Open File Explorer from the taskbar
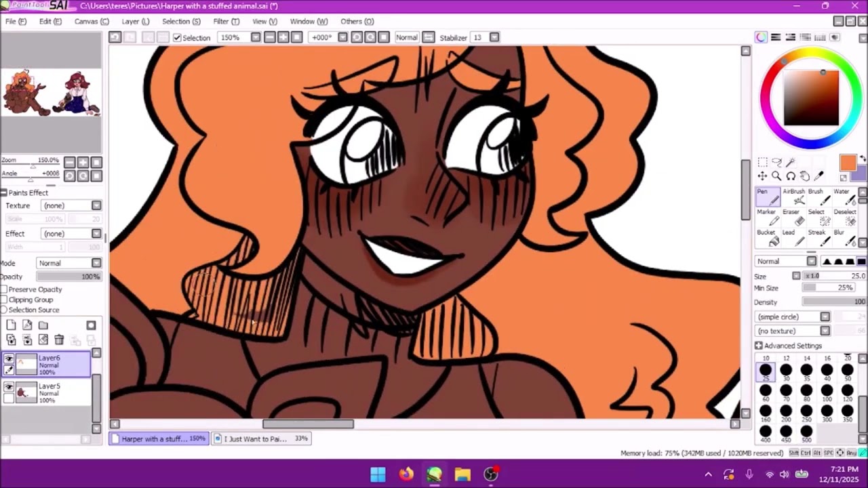868x488 pixels. pyautogui.click(x=462, y=474)
